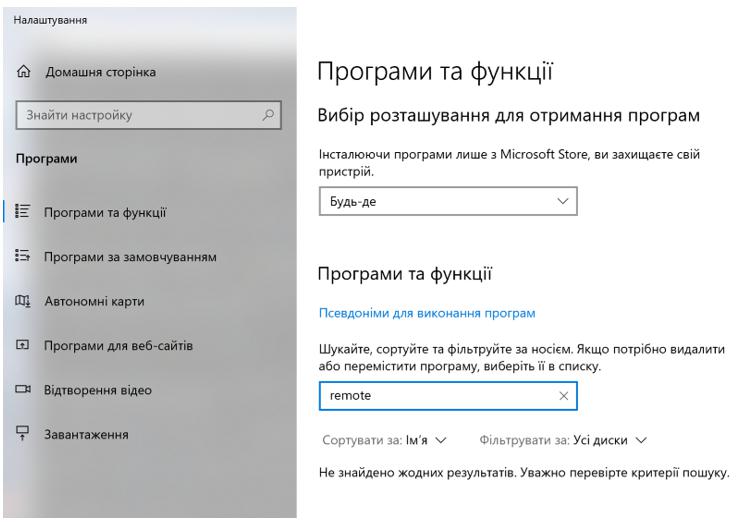Click the Автономні карти map icon
The width and height of the screenshot is (753, 522).
[21, 301]
